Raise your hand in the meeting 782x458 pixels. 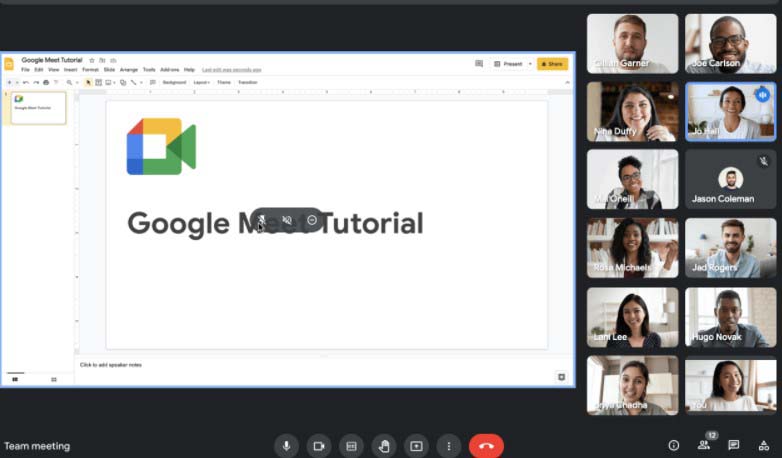click(383, 446)
